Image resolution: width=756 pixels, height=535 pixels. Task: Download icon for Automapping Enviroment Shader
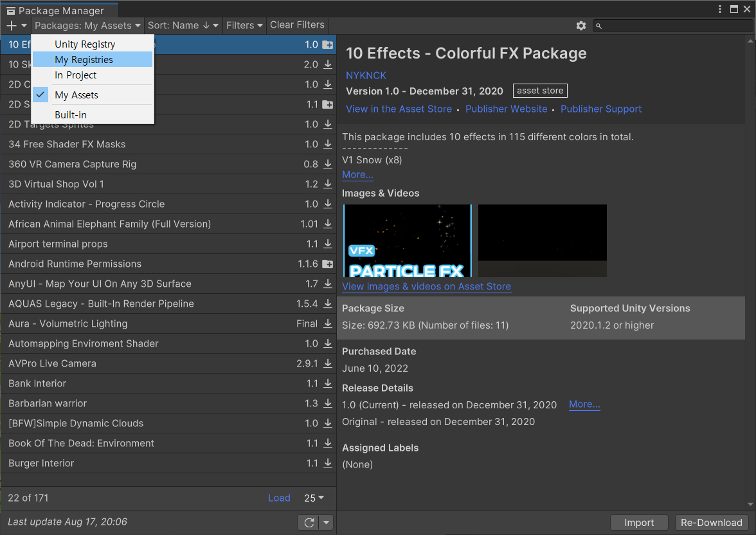pyautogui.click(x=328, y=343)
